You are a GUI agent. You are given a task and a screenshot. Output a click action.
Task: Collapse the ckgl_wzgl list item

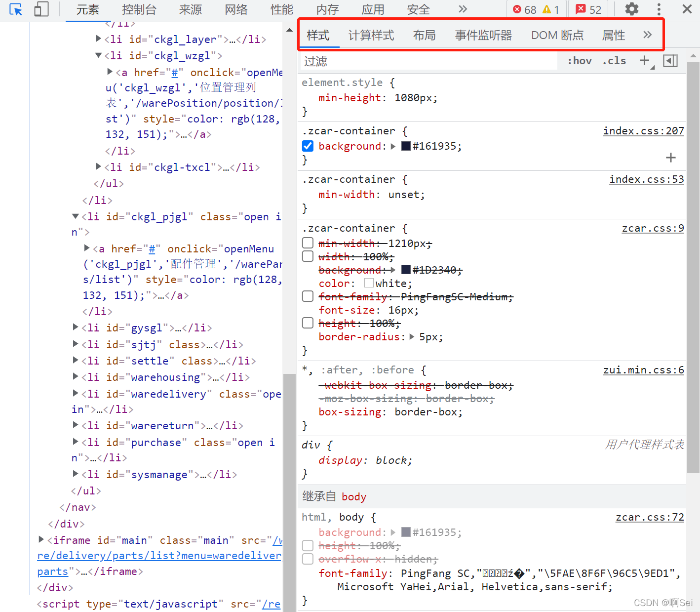(98, 55)
